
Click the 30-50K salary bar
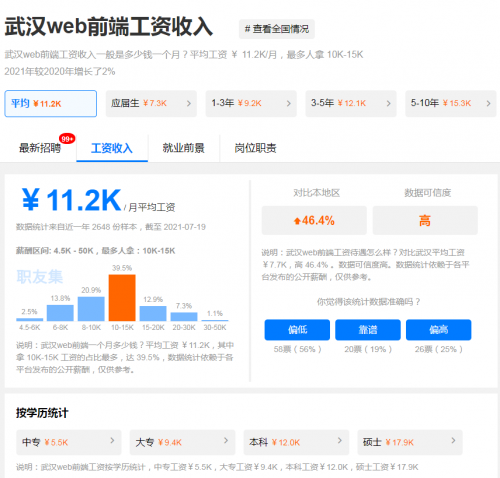tap(215, 320)
